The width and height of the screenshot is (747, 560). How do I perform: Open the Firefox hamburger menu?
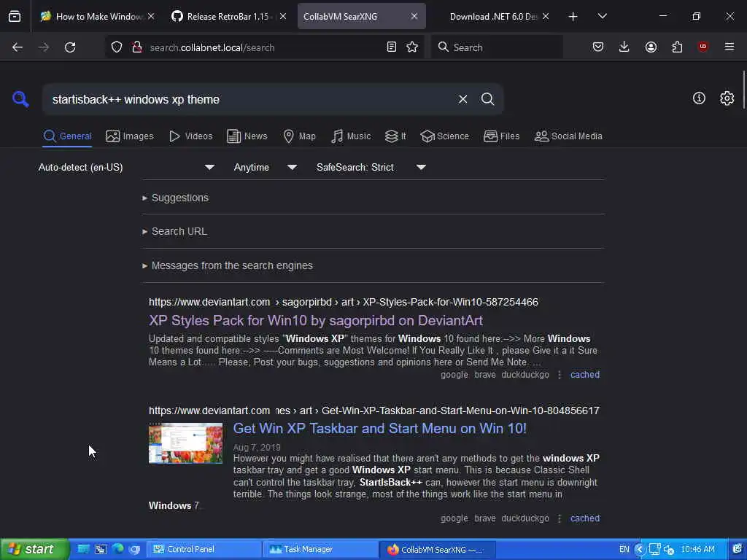[x=729, y=47]
